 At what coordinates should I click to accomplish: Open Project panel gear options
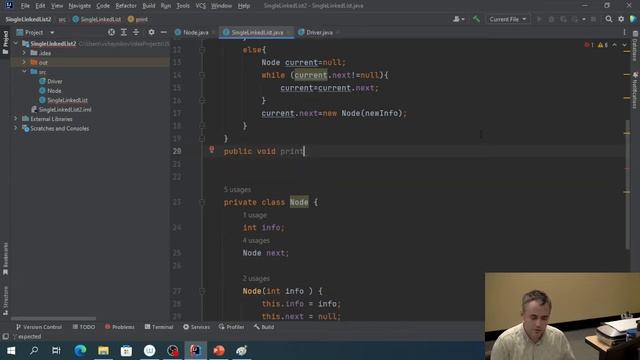[x=151, y=32]
